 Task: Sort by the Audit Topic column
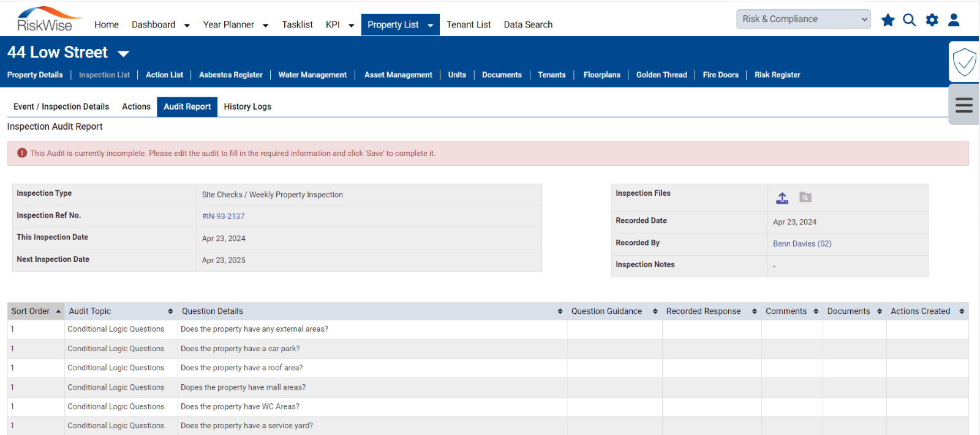pyautogui.click(x=121, y=311)
